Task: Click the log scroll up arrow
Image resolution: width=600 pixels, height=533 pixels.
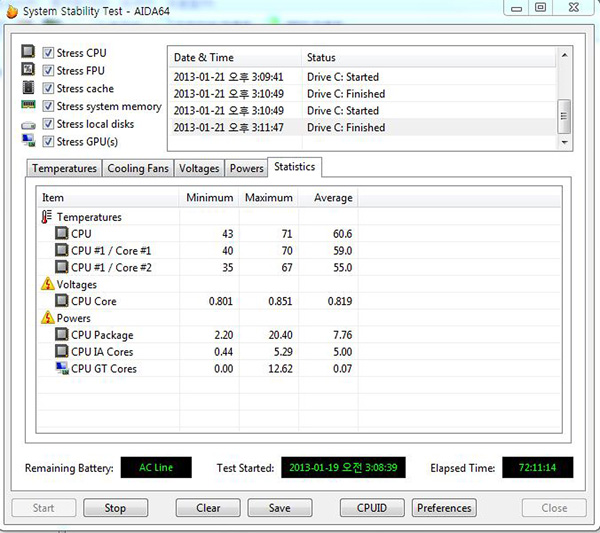Action: (x=564, y=55)
